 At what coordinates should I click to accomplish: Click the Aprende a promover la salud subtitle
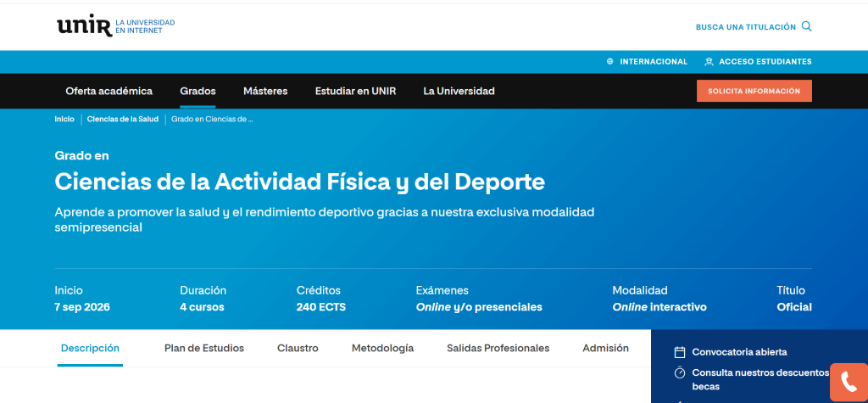[x=325, y=220]
